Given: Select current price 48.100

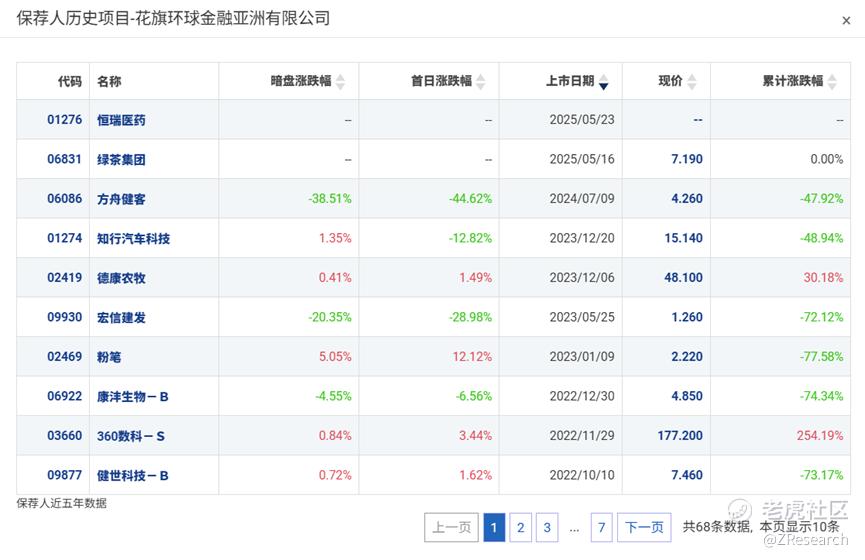Looking at the screenshot, I should click(x=684, y=278).
